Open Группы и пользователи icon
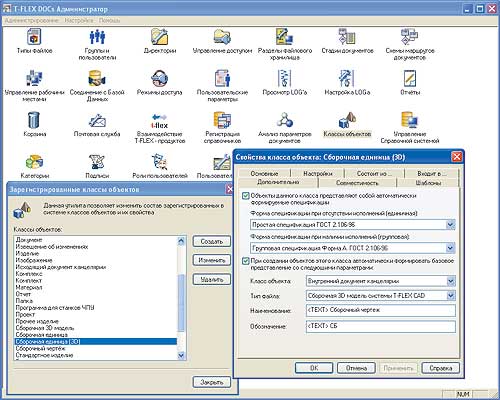The image size is (500, 400). (x=97, y=36)
